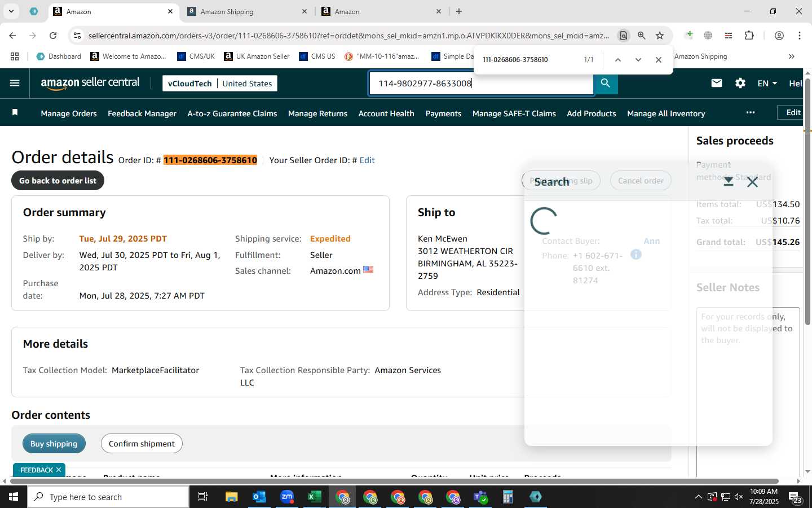Click Go back to order list
Image resolution: width=812 pixels, height=508 pixels.
click(58, 181)
